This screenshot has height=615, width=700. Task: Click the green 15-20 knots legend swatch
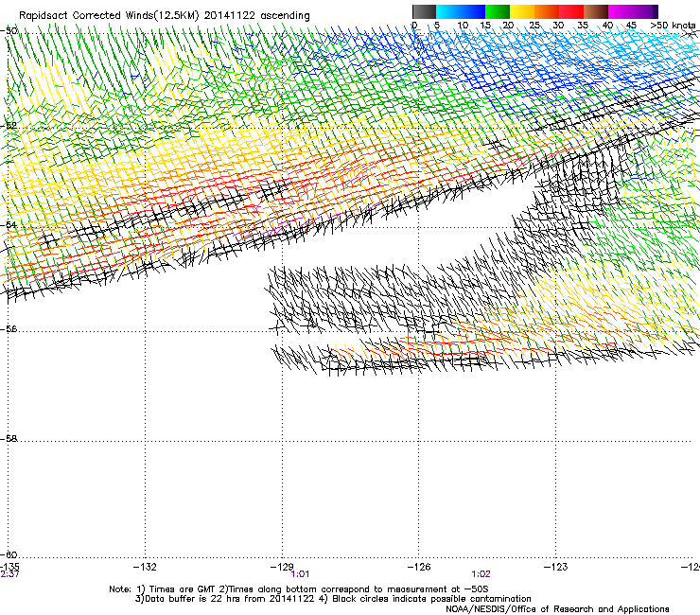[x=498, y=11]
